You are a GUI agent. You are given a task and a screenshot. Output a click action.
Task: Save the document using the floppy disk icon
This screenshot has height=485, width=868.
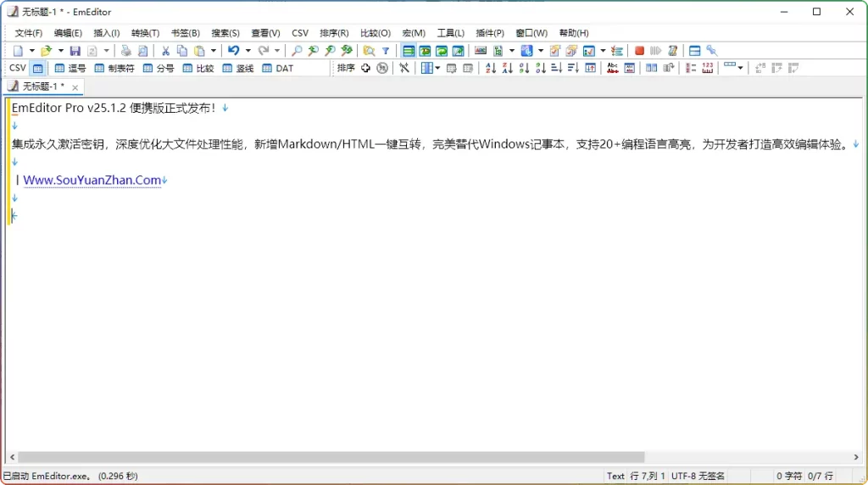(75, 51)
